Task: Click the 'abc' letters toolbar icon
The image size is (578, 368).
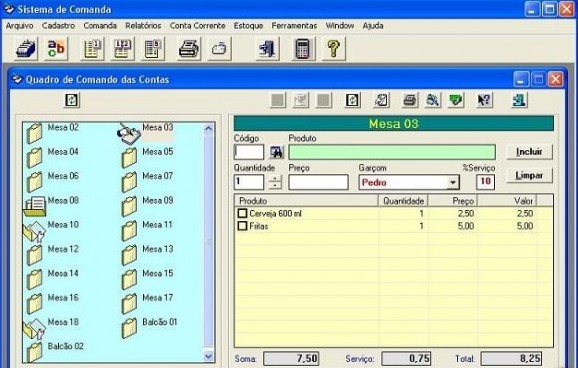Action: pyautogui.click(x=56, y=49)
